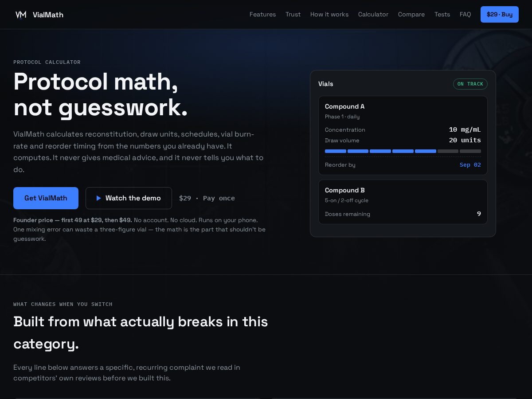This screenshot has height=399, width=532.
Task: Click the Compound A card title
Action: click(344, 106)
